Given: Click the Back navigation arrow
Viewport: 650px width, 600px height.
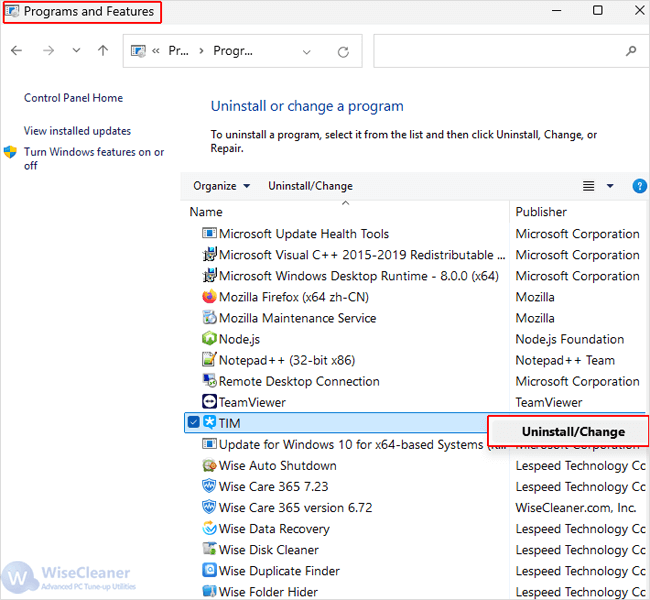Looking at the screenshot, I should click(x=17, y=51).
